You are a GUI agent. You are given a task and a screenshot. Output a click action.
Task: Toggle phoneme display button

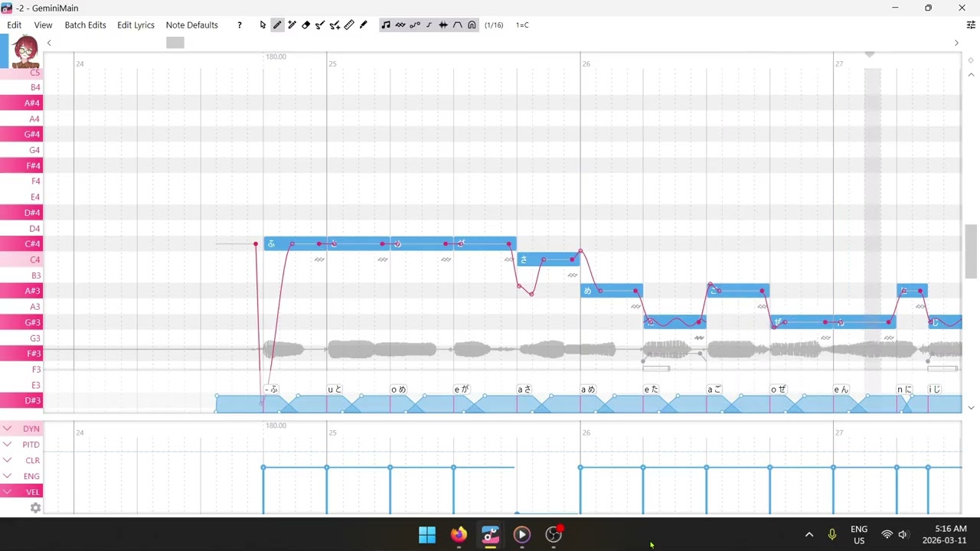tap(458, 25)
